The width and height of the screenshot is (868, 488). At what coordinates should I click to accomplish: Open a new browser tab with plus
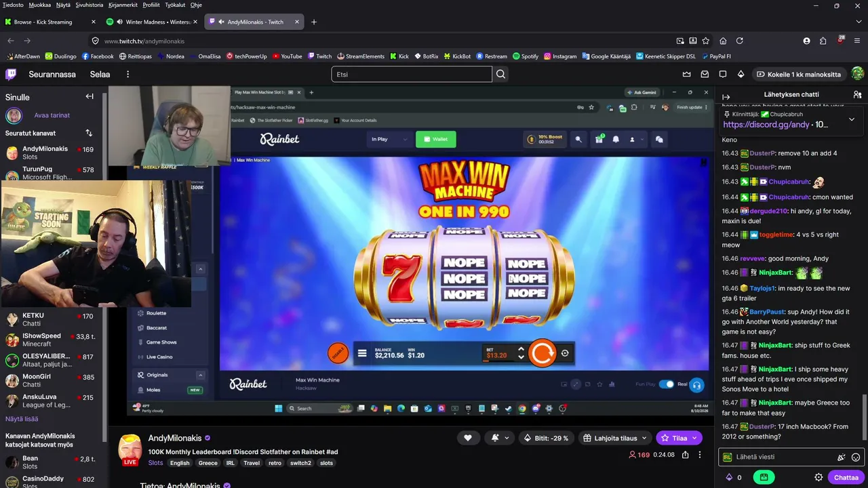[313, 22]
